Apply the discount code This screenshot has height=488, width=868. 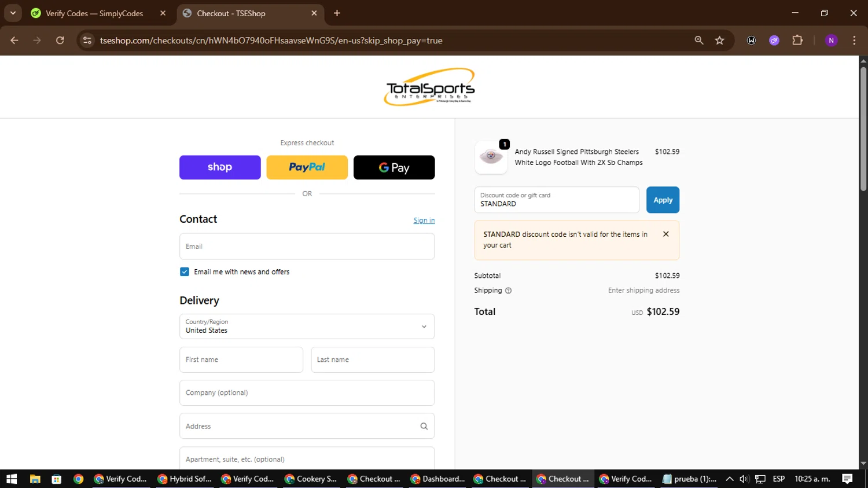click(x=663, y=200)
